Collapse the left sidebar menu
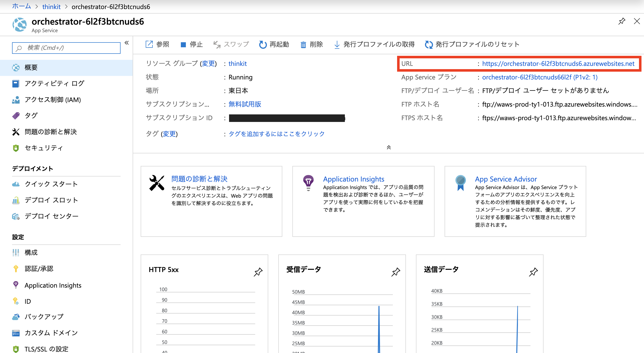The height and width of the screenshot is (353, 644). (x=127, y=43)
